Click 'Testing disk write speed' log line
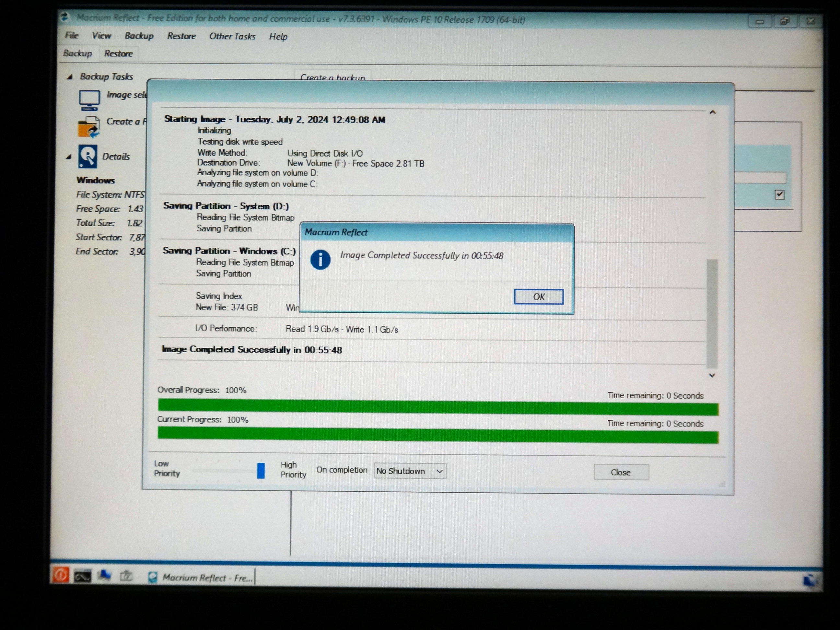840x630 pixels. 240,142
